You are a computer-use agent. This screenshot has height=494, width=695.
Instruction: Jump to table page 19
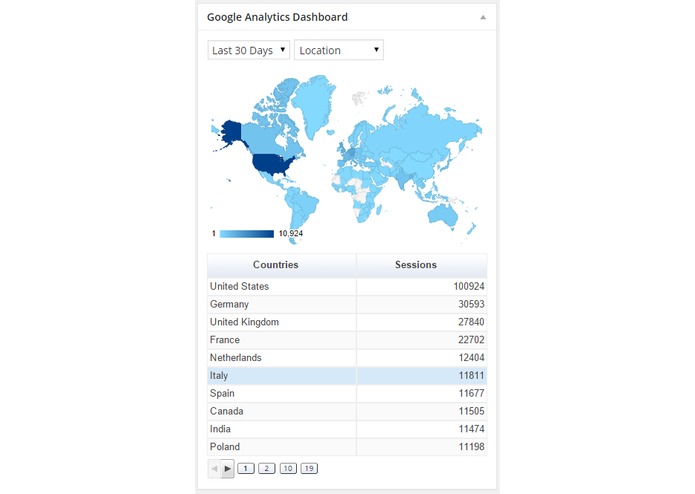[309, 468]
